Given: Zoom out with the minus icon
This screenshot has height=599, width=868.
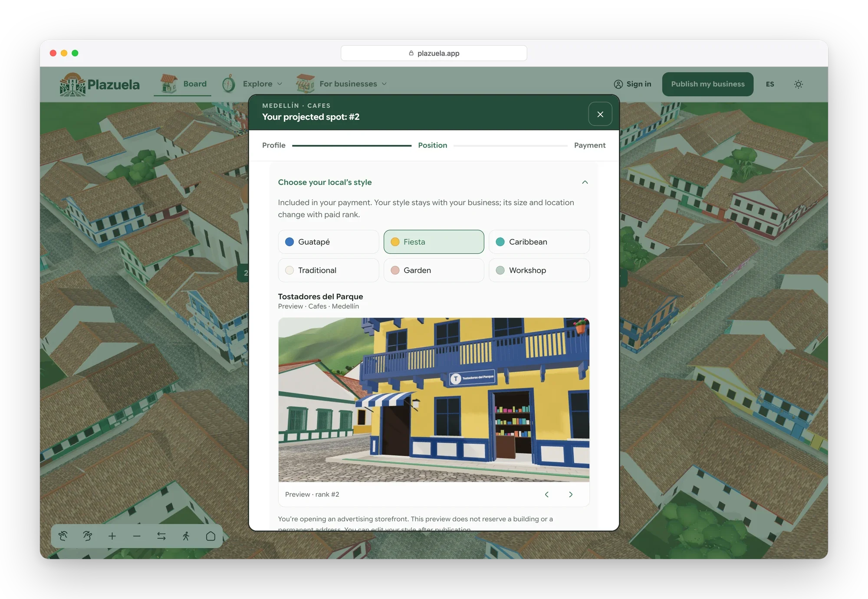Looking at the screenshot, I should (137, 536).
